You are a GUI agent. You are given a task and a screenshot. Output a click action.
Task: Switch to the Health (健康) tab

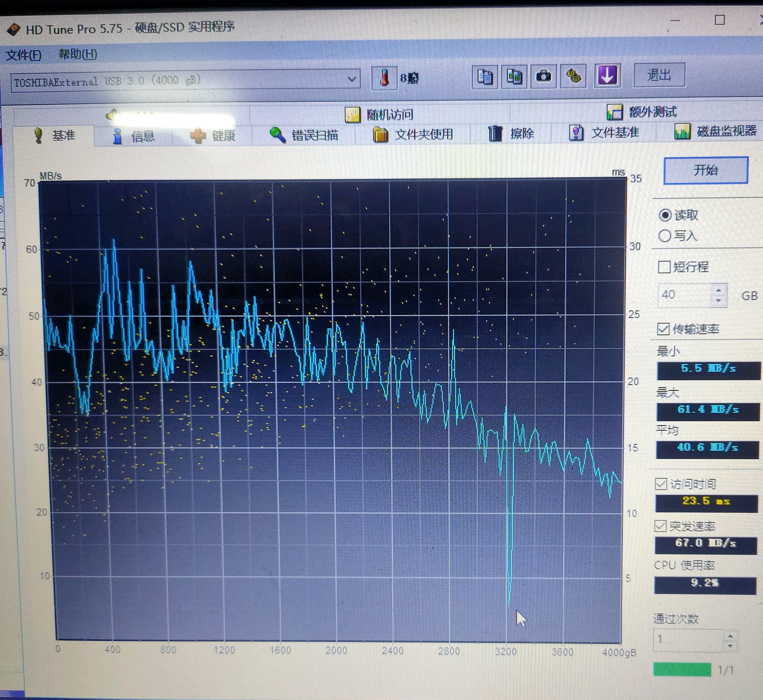[x=212, y=136]
